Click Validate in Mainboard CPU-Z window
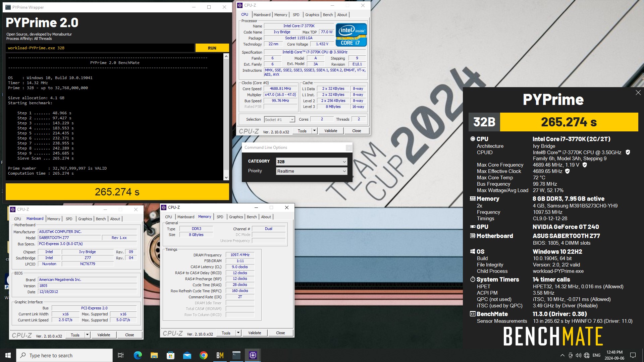This screenshot has width=644, height=362. coord(104,335)
